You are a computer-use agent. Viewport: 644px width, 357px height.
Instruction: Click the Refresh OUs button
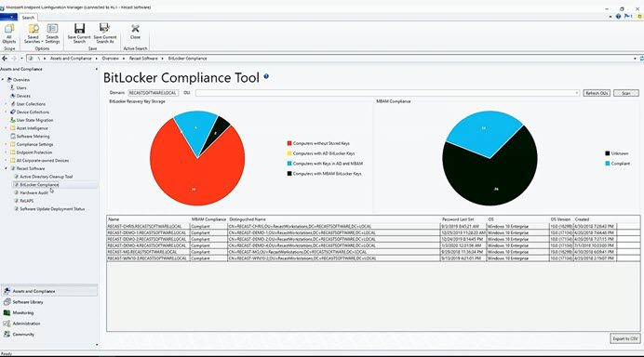click(x=597, y=93)
